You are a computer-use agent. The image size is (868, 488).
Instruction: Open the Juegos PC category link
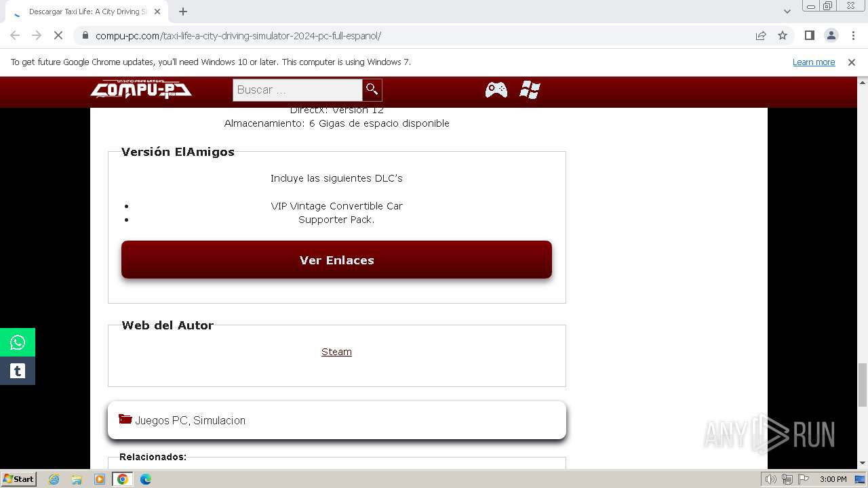(161, 420)
